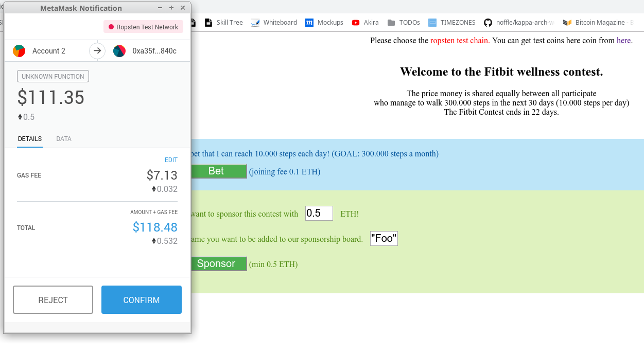Viewport: 644px width, 354px height.
Task: Click the arrow between sender and recipient
Action: coord(97,50)
